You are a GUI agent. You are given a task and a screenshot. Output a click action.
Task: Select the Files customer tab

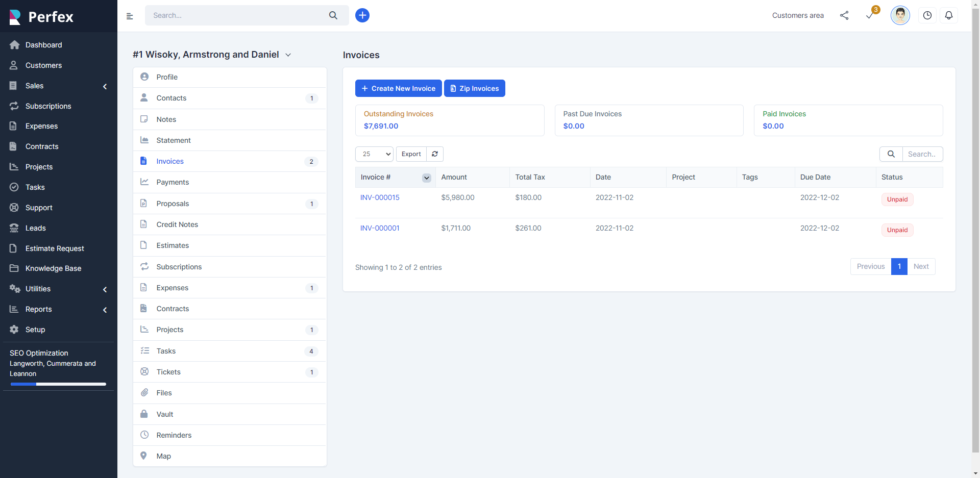tap(230, 393)
